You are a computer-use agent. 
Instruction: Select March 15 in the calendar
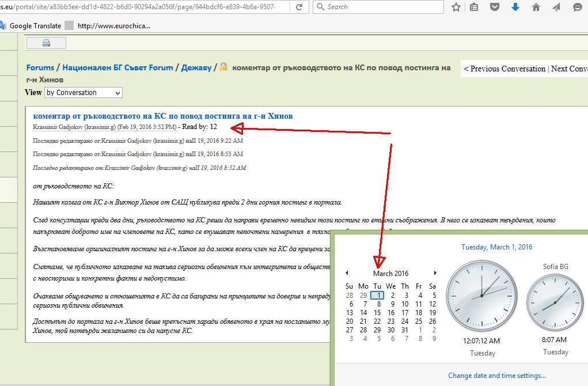pos(377,313)
